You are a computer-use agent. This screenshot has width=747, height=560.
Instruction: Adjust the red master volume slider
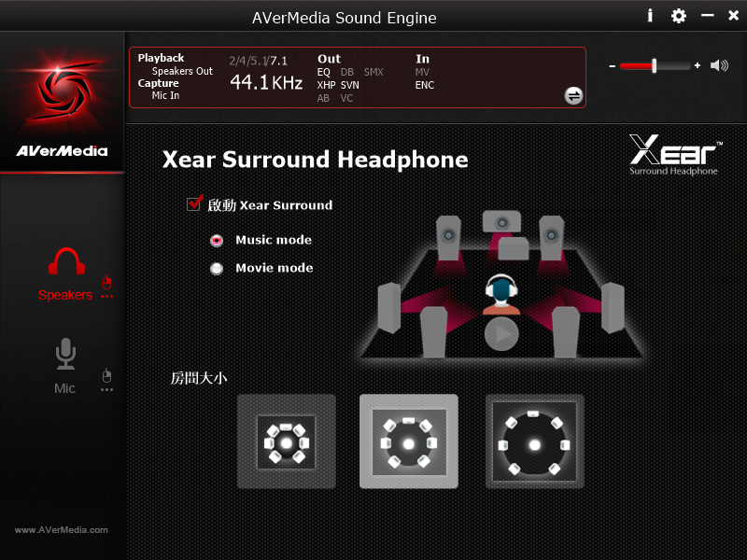click(x=655, y=65)
